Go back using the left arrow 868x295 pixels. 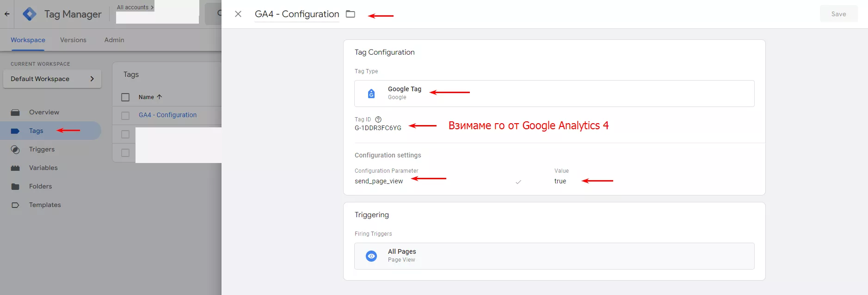(x=7, y=14)
